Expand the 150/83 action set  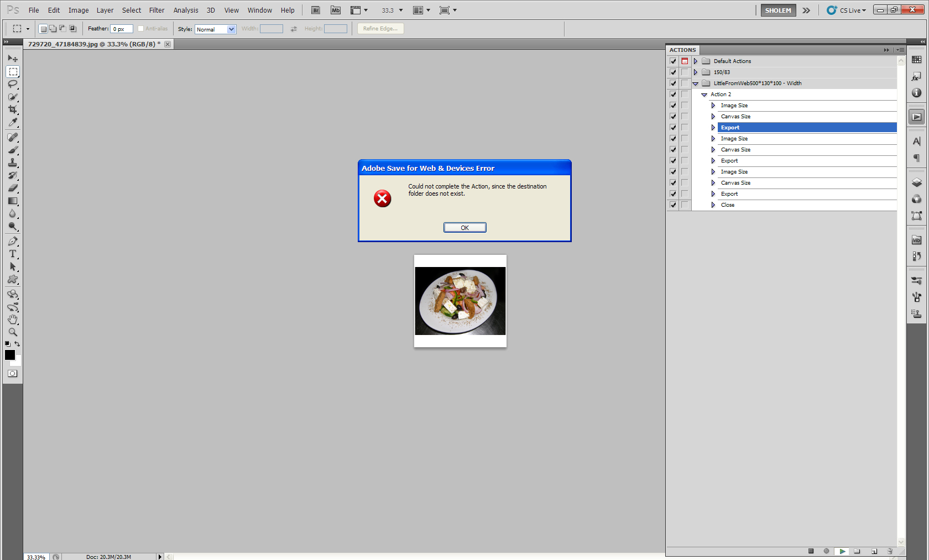point(696,72)
